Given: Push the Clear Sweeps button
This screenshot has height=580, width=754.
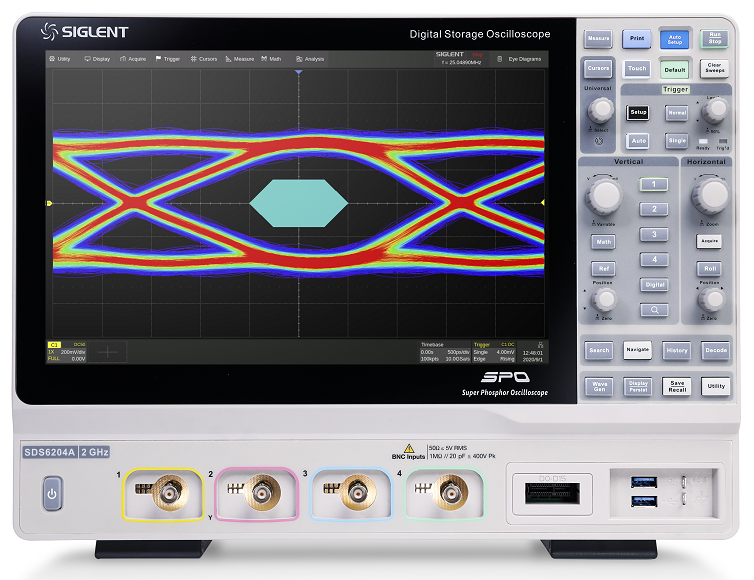Looking at the screenshot, I should click(714, 68).
